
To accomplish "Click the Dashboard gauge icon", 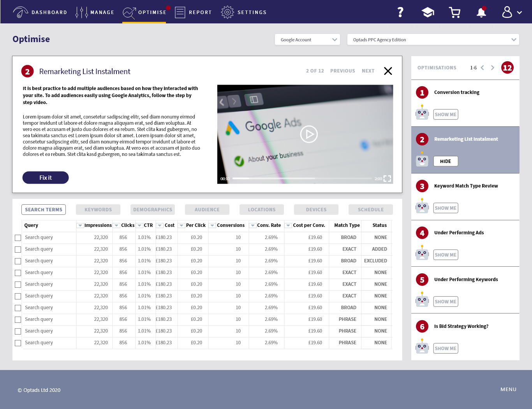I will 20,12.
